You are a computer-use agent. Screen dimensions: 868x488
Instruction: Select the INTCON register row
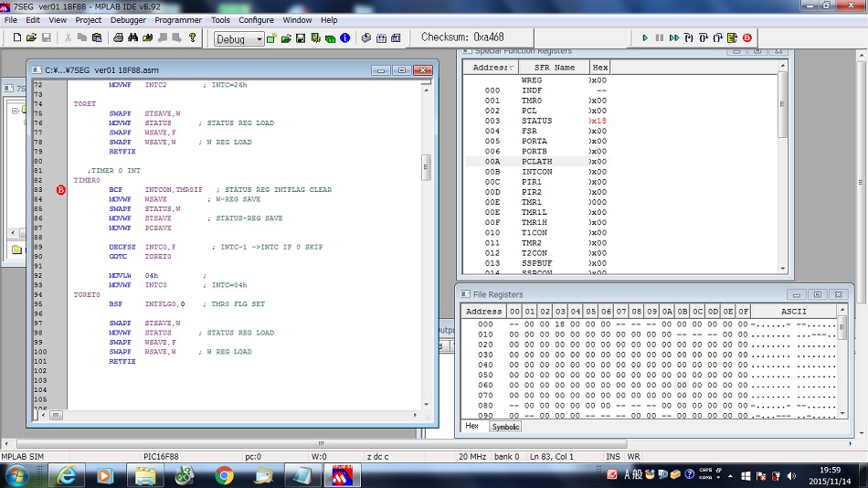537,172
